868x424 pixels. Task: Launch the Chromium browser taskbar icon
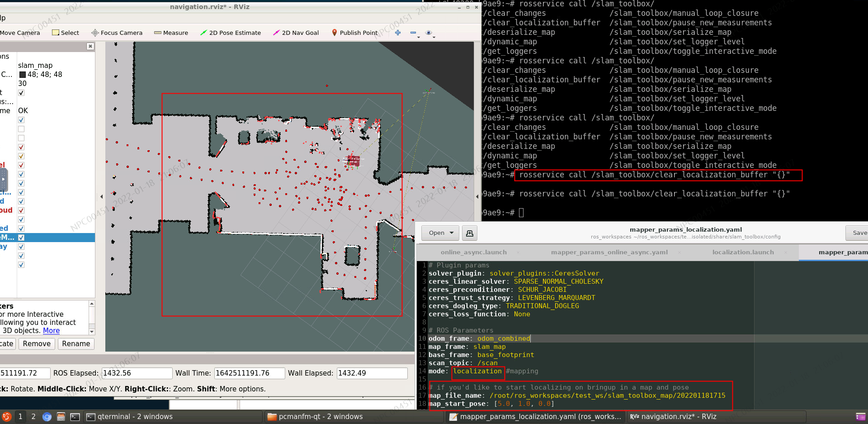coord(47,417)
